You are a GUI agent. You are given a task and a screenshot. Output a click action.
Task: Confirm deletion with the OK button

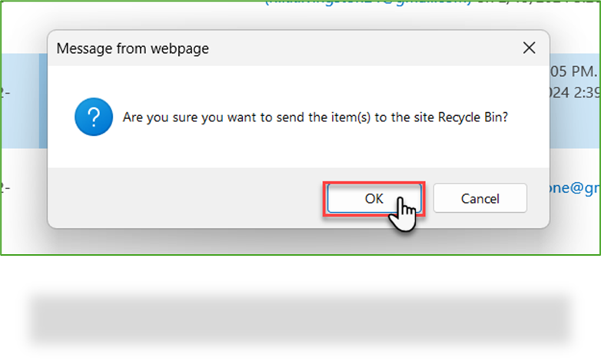click(374, 198)
